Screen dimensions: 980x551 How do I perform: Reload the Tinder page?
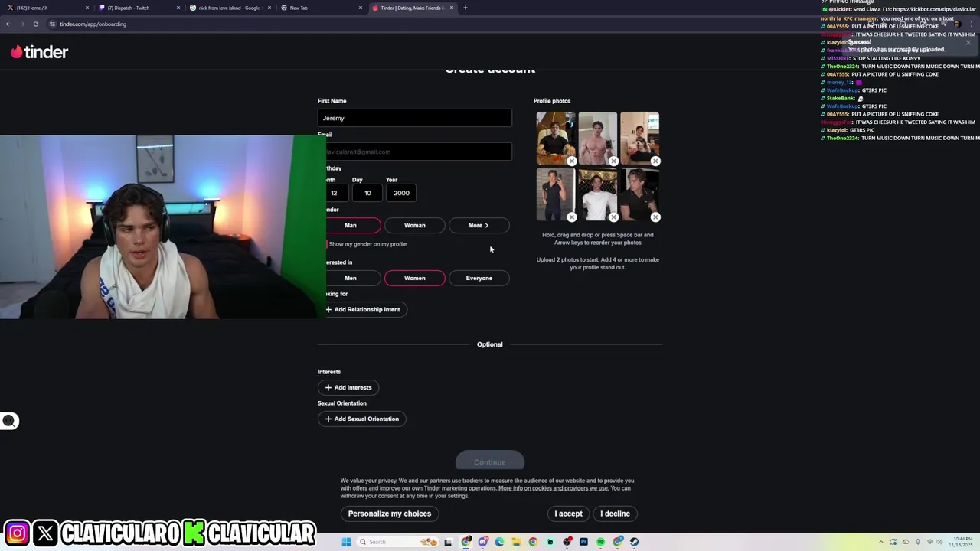35,24
